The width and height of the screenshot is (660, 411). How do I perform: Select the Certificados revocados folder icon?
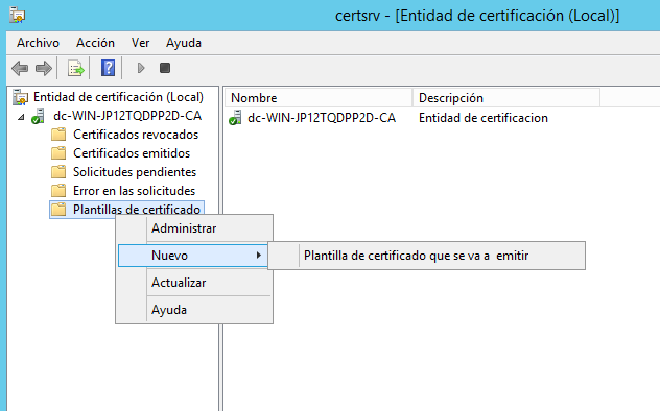click(x=59, y=135)
